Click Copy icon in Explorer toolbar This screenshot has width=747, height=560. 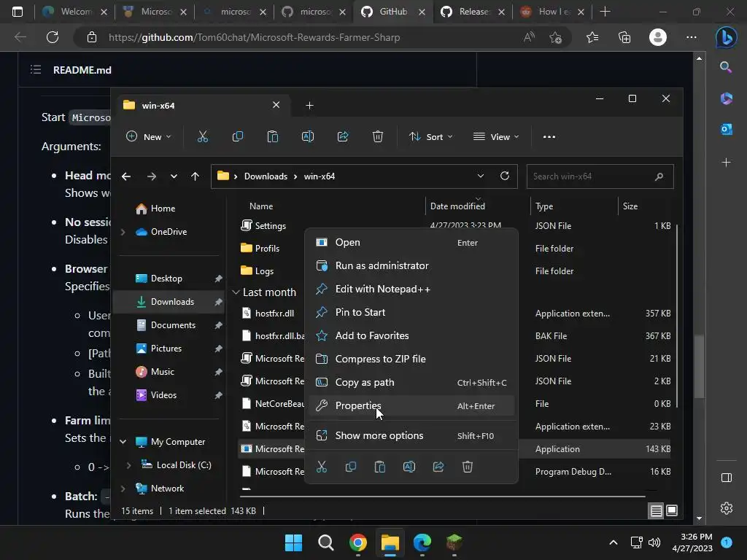237,136
